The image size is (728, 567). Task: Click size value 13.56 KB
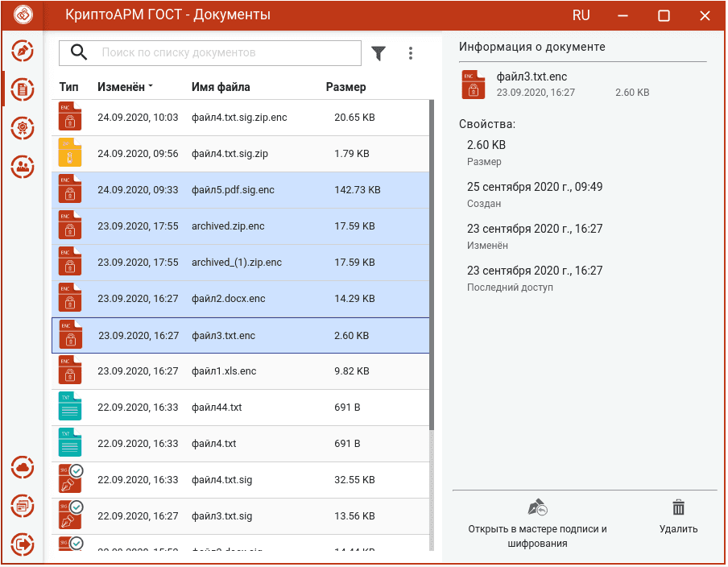354,516
